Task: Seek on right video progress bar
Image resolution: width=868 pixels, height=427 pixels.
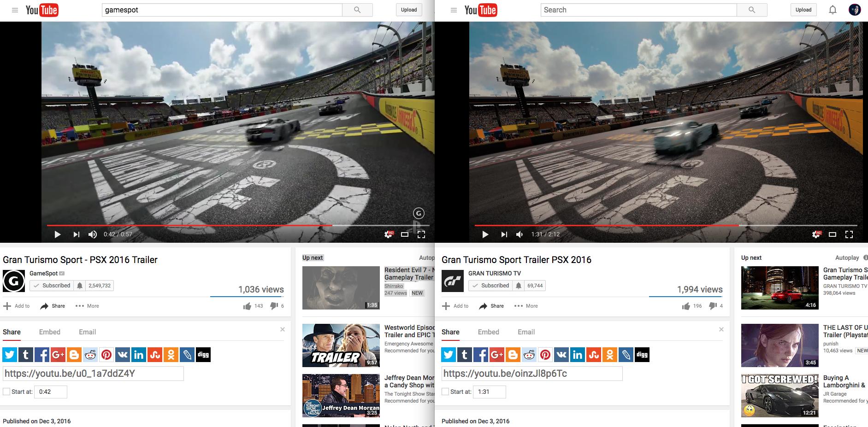Action: (666, 225)
